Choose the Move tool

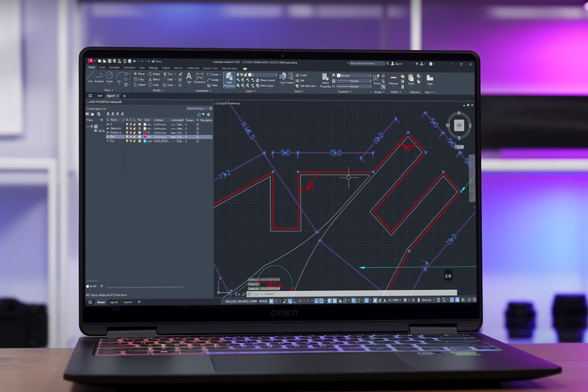[139, 74]
